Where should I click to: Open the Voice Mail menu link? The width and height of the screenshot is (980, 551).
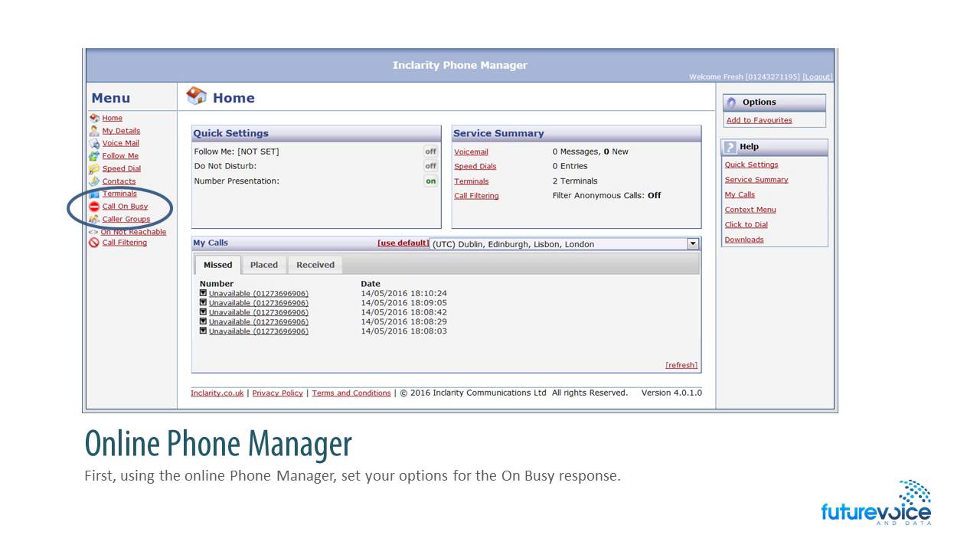click(x=121, y=143)
